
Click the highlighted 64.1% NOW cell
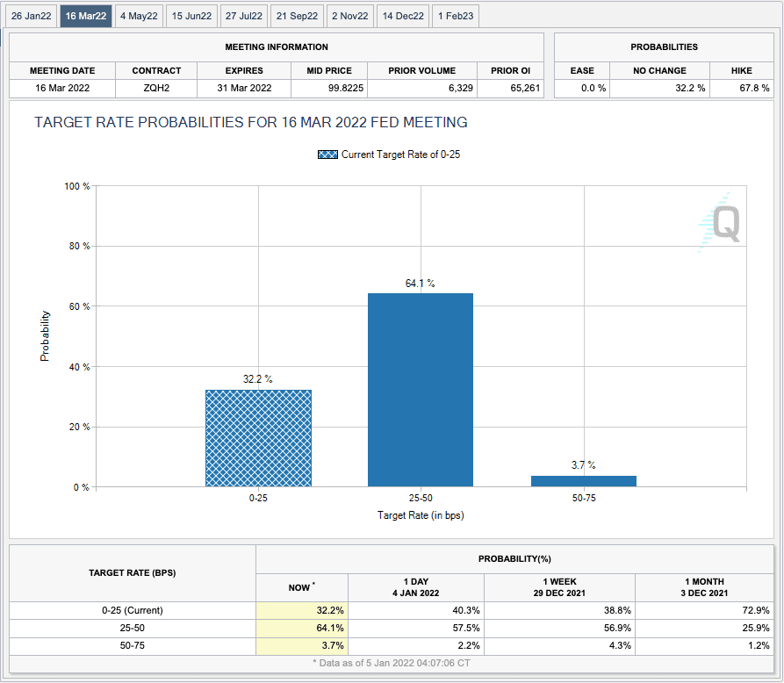point(302,628)
